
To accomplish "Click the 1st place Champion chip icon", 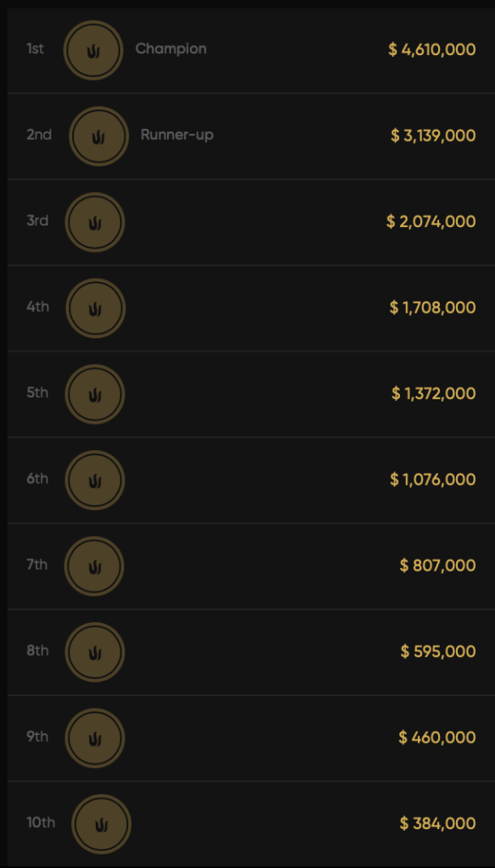I will [93, 50].
